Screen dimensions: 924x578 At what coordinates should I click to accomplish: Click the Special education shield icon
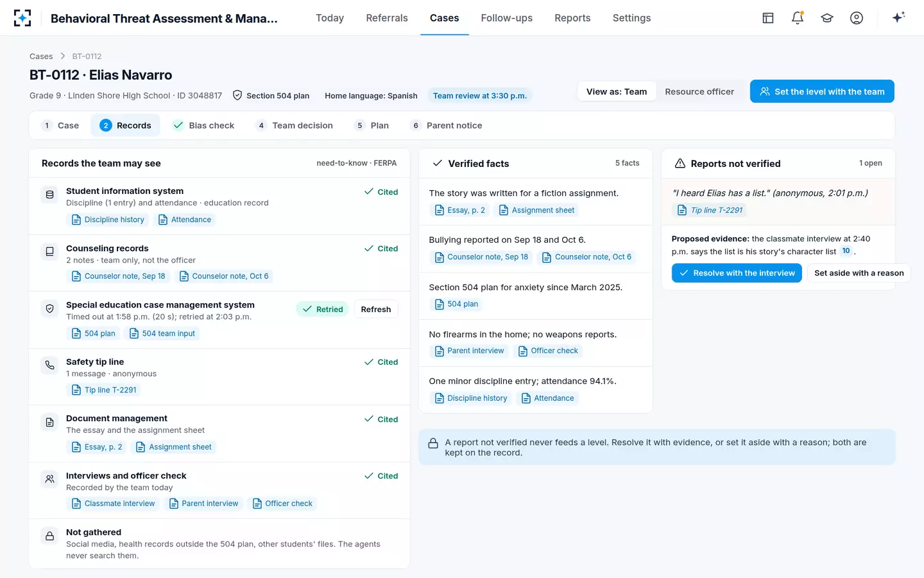point(49,309)
